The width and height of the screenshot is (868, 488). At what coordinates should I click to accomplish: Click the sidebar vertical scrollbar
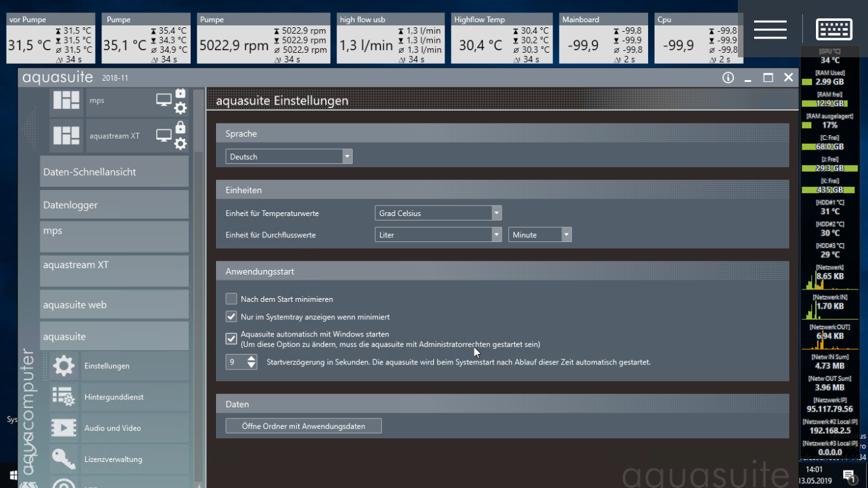(198, 286)
